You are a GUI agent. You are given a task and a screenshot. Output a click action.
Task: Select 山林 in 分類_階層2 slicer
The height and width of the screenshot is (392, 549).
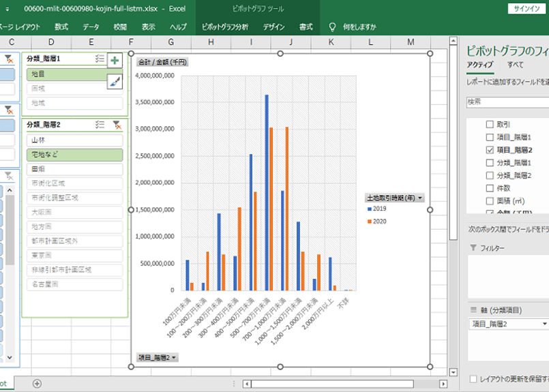[75, 139]
